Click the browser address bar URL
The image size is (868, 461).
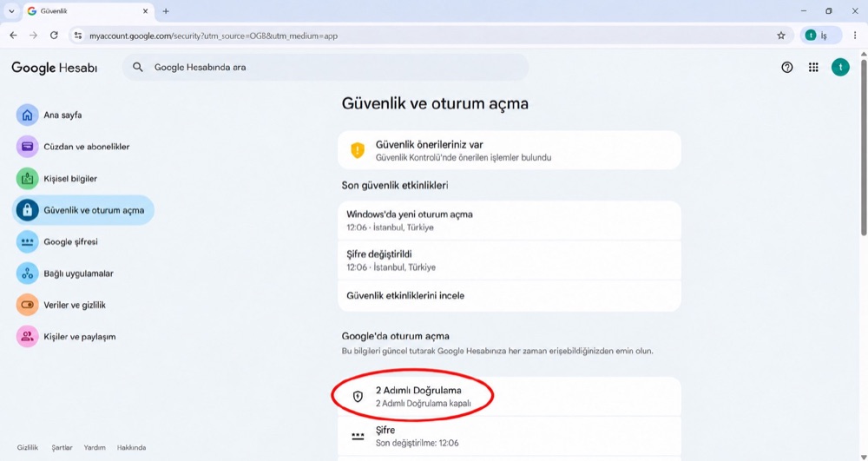click(214, 36)
